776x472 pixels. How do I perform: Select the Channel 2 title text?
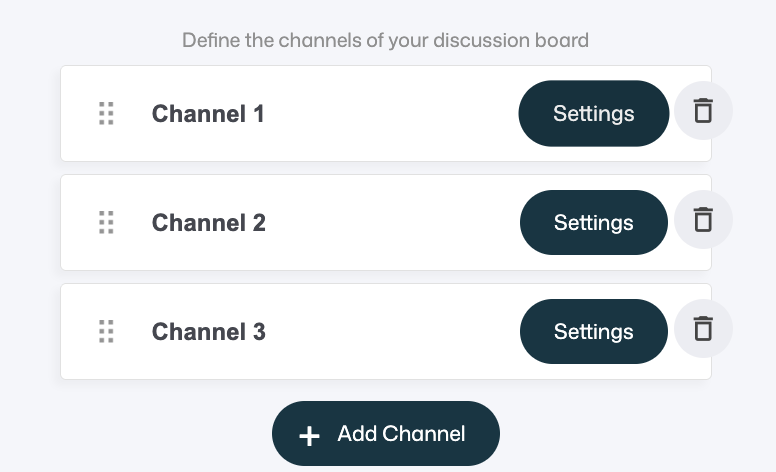tap(208, 222)
